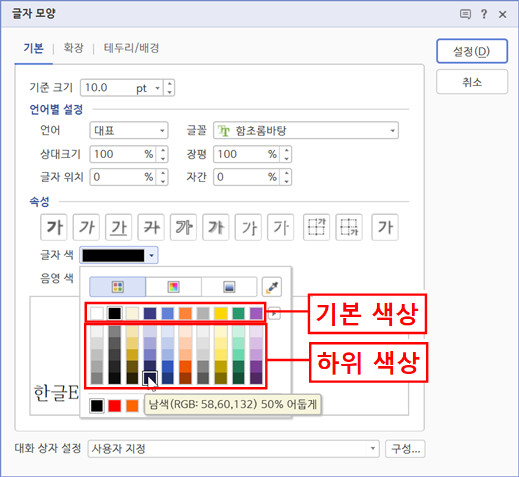Toggle the bold (진하게) attribute button
The width and height of the screenshot is (519, 477).
pos(54,227)
